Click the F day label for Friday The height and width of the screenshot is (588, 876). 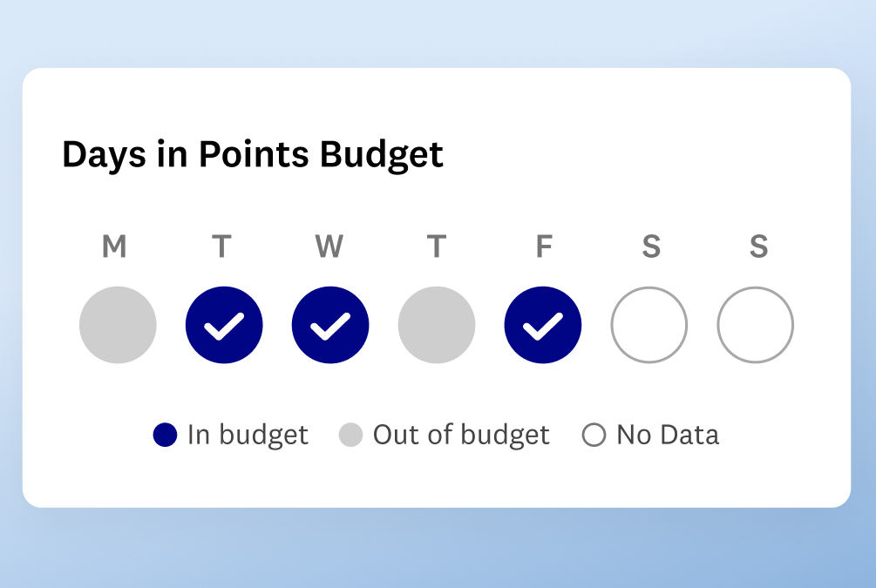pos(544,247)
